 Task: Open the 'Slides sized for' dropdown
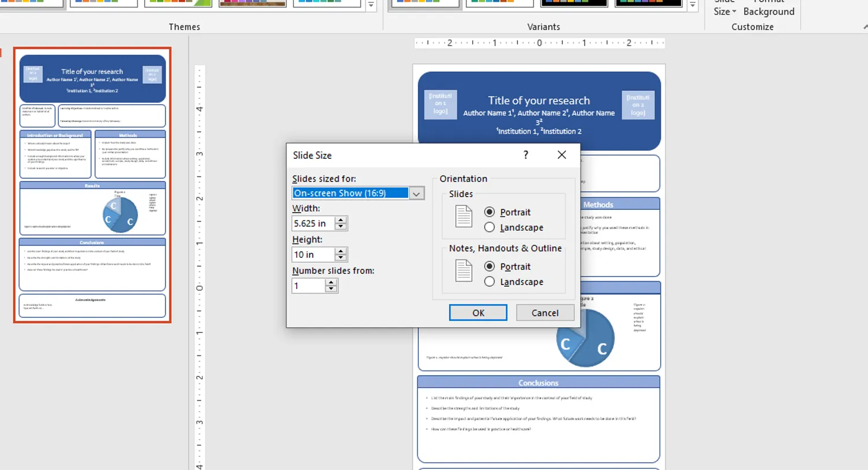417,194
